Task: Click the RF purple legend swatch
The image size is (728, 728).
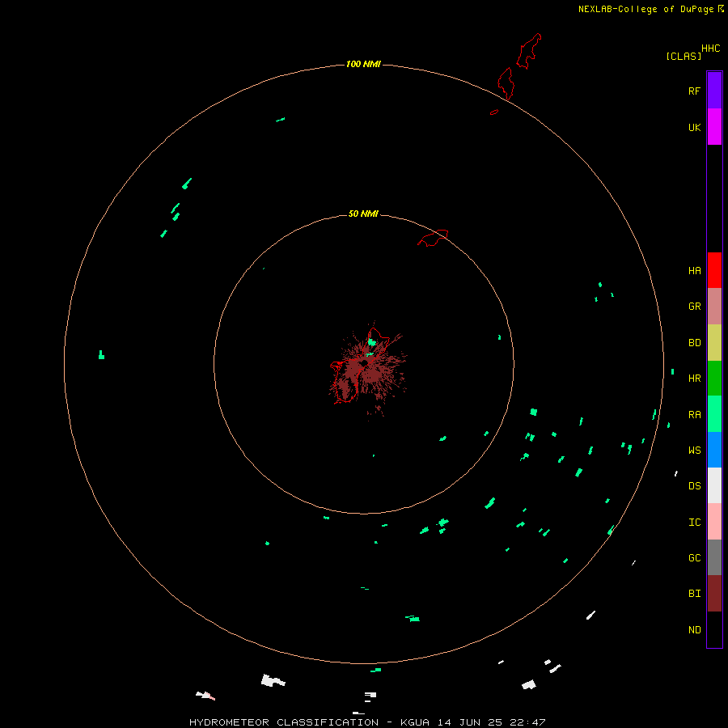Action: (714, 91)
